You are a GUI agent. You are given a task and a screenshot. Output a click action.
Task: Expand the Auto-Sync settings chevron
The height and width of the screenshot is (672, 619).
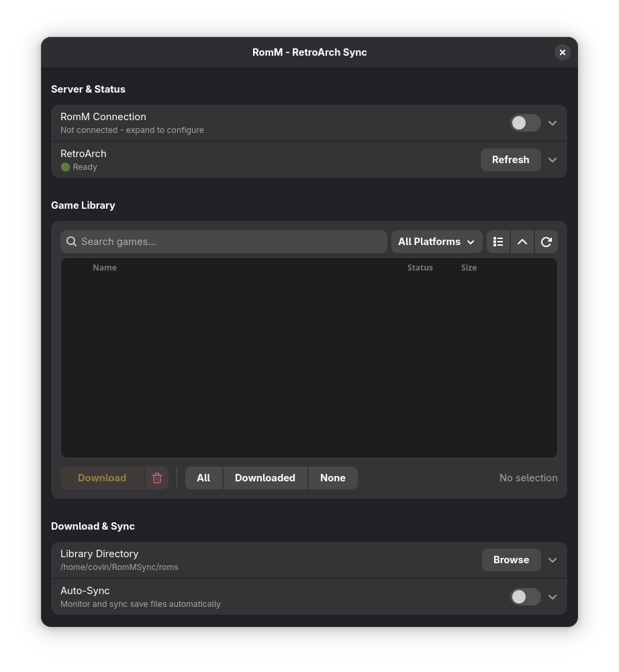pos(553,597)
